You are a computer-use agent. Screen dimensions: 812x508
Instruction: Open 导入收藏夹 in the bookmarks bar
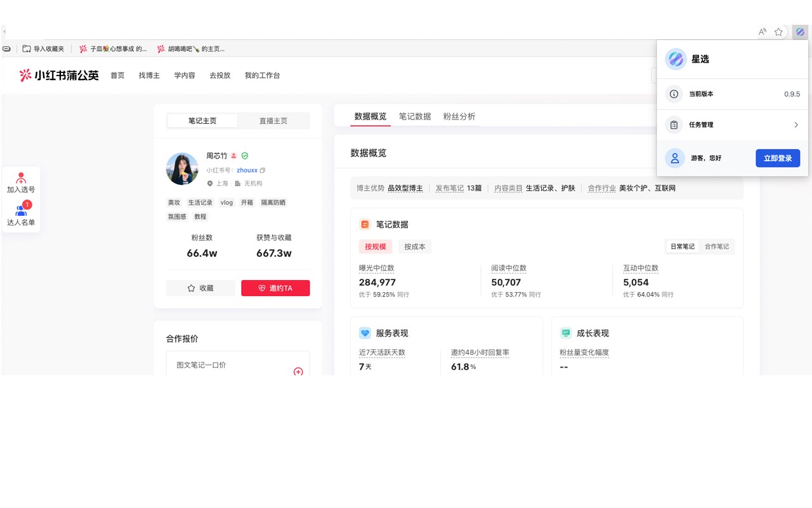(43, 49)
